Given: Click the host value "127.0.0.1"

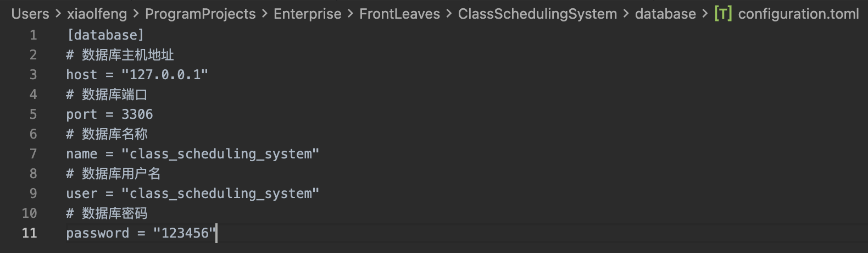Looking at the screenshot, I should (165, 75).
